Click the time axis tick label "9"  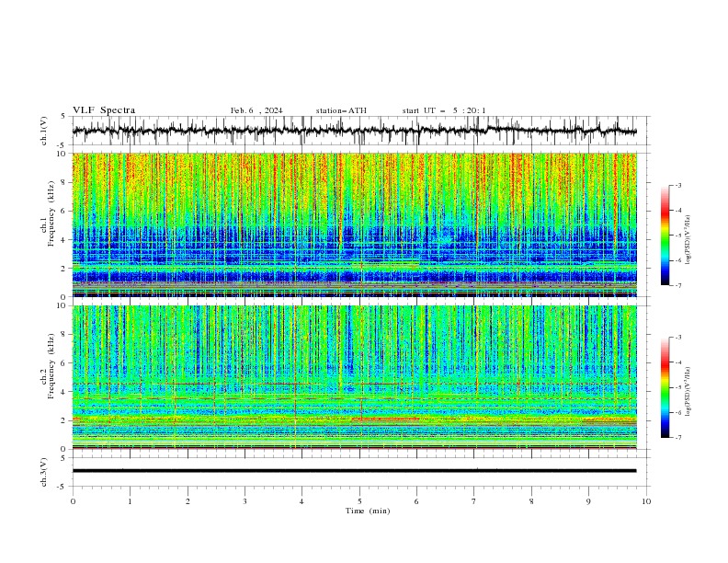point(588,501)
